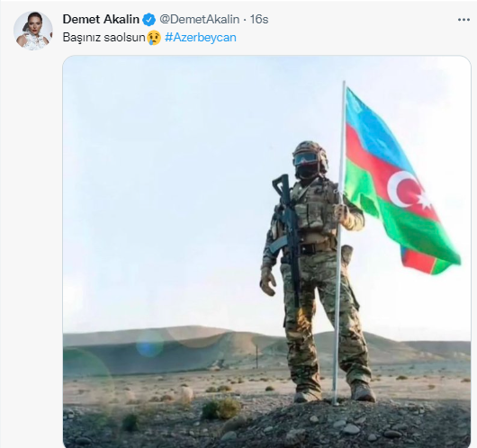
Task: Click the green shrub in the foreground
Action: point(221,408)
